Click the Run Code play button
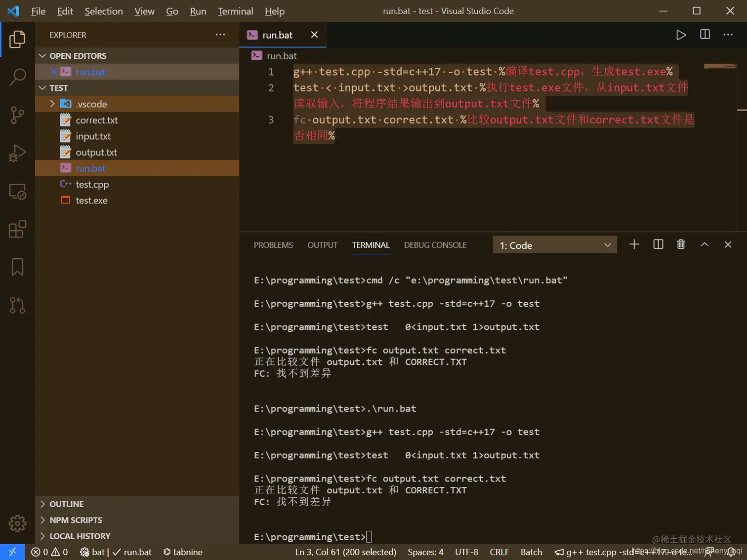Viewport: 747px width, 560px height. [x=681, y=35]
